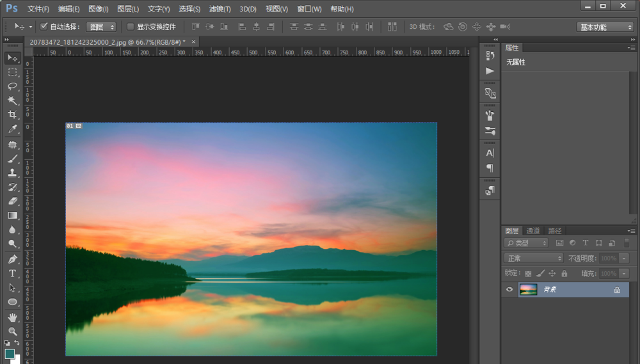Open the 图层 auto-select dropdown

pos(102,27)
